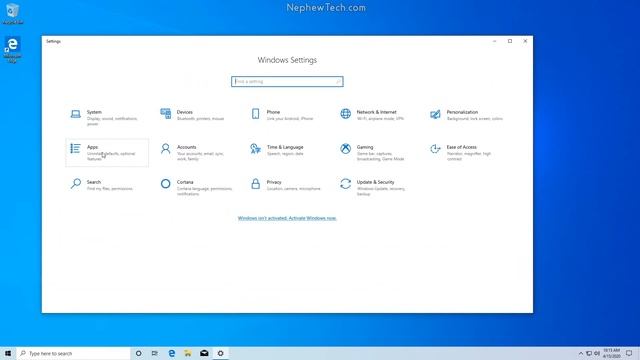Click the Ease of Access title

pos(461,147)
